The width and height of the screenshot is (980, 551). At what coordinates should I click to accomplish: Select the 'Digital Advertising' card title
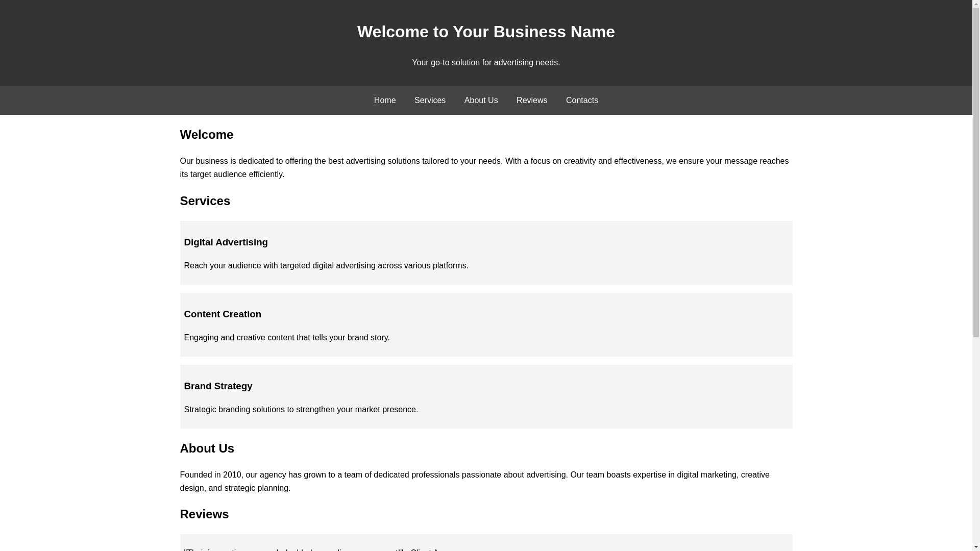[x=226, y=242]
